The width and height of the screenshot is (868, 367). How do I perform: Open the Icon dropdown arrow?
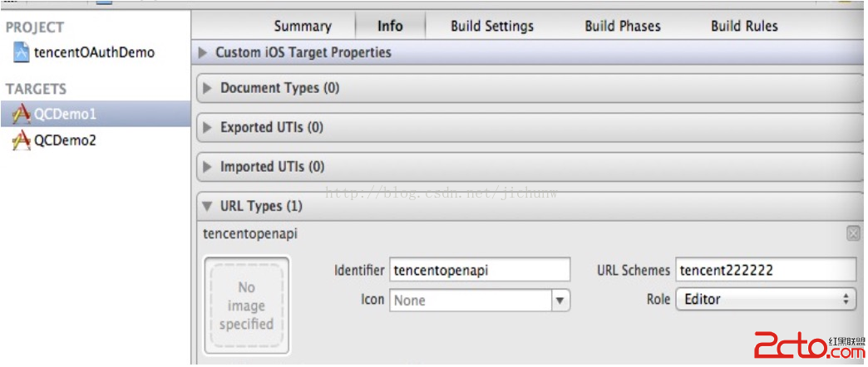point(560,300)
